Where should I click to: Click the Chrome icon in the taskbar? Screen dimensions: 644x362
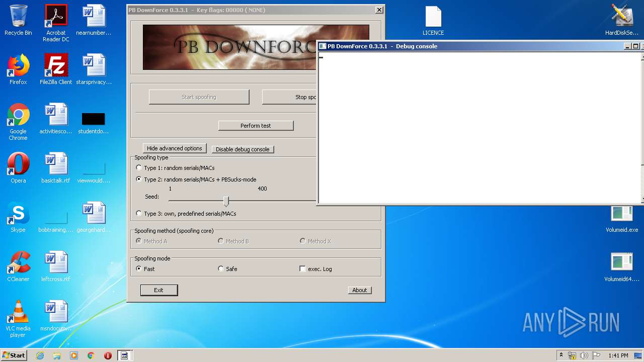(91, 355)
